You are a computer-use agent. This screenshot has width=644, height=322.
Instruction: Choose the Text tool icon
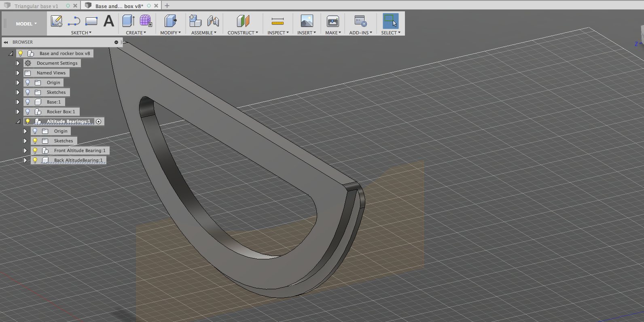click(x=109, y=21)
